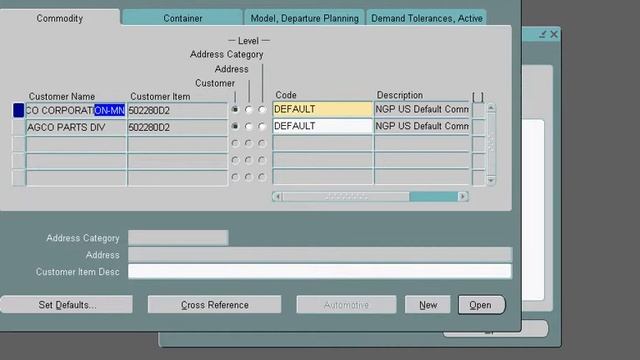Click the Address field below the table

click(x=320, y=255)
